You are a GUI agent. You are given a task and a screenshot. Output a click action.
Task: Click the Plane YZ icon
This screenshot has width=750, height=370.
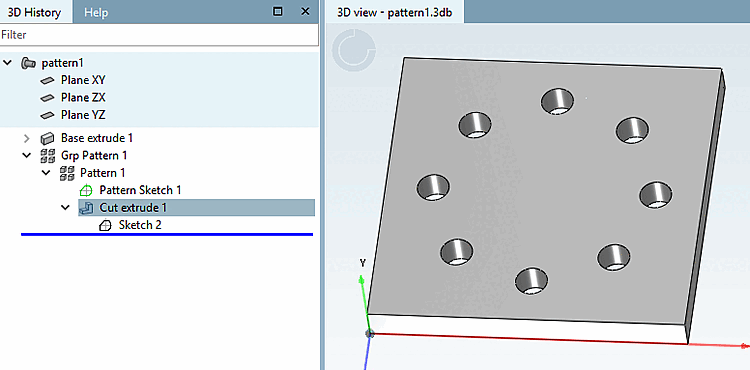pos(48,115)
